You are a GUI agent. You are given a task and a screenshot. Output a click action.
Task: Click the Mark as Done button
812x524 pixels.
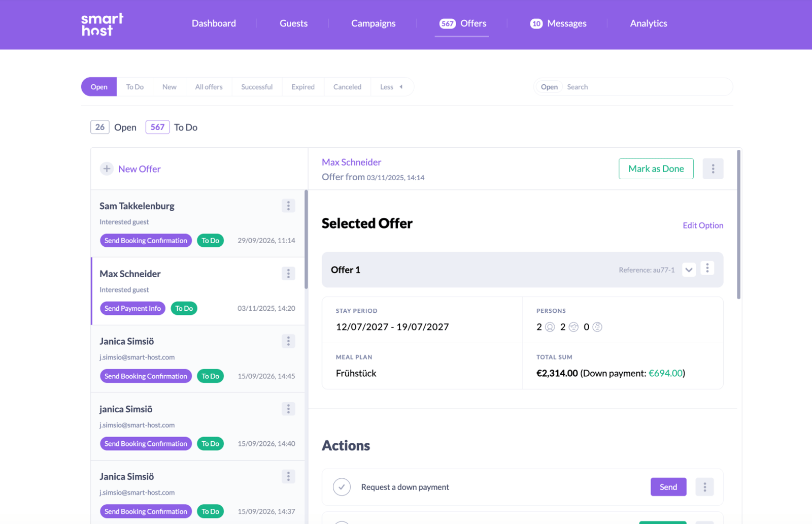656,169
